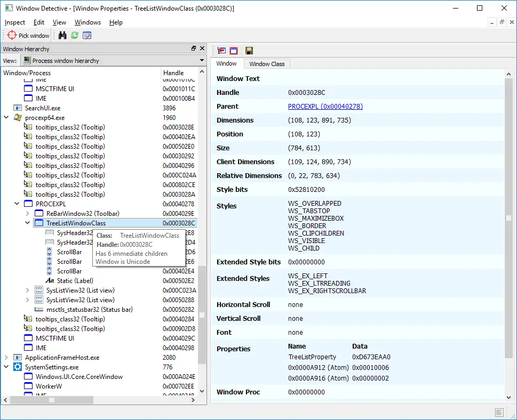
Task: Select msctls_statusbar32 (Status bar) tree item
Action: pyautogui.click(x=89, y=310)
